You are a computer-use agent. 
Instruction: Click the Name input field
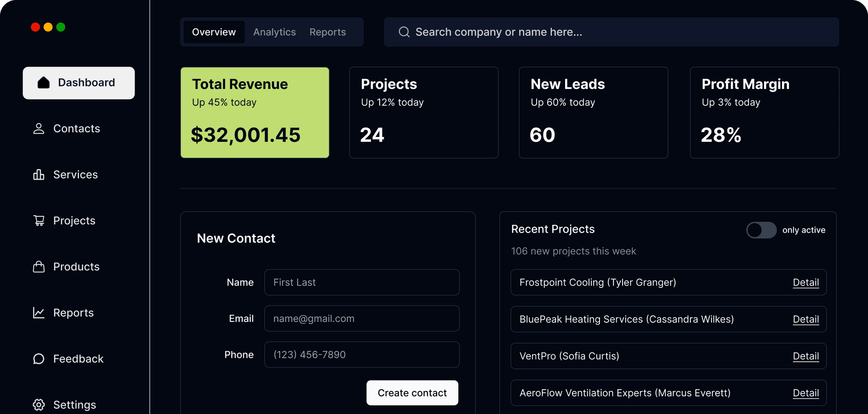point(362,282)
